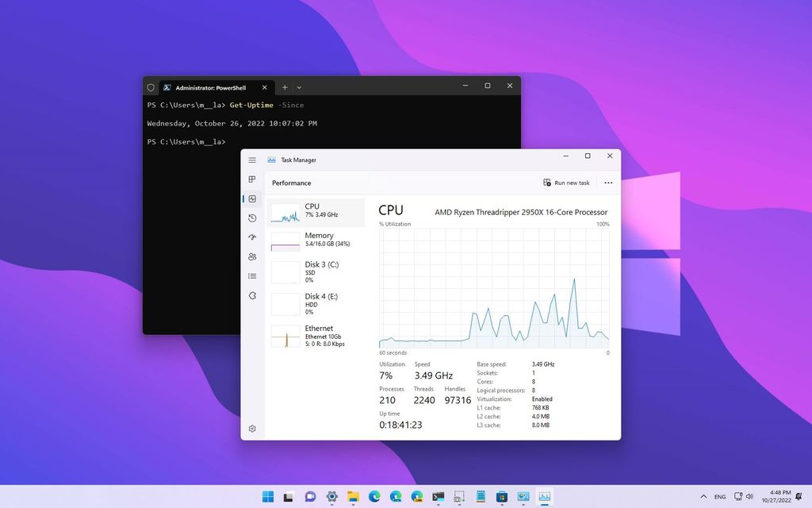
Task: Open App history in Task Manager sidebar
Action: click(x=252, y=218)
